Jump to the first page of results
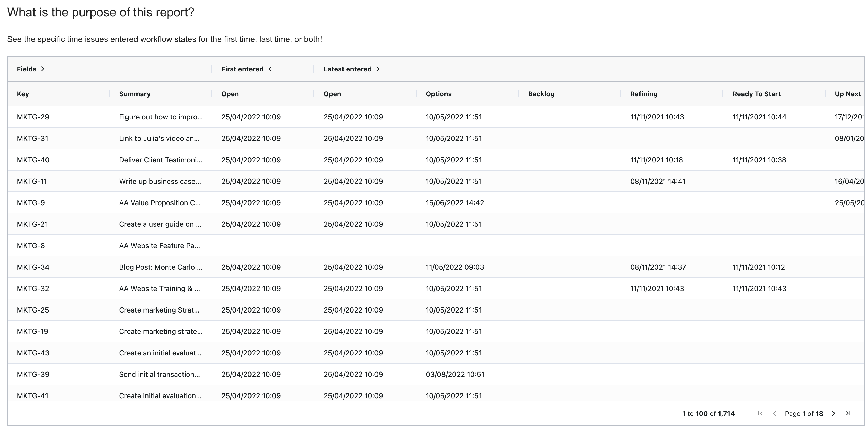 pyautogui.click(x=760, y=413)
